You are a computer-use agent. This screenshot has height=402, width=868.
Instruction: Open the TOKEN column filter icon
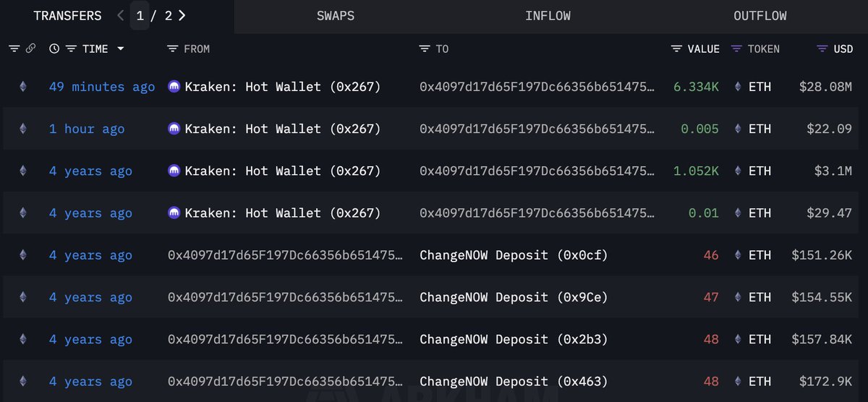pos(736,49)
